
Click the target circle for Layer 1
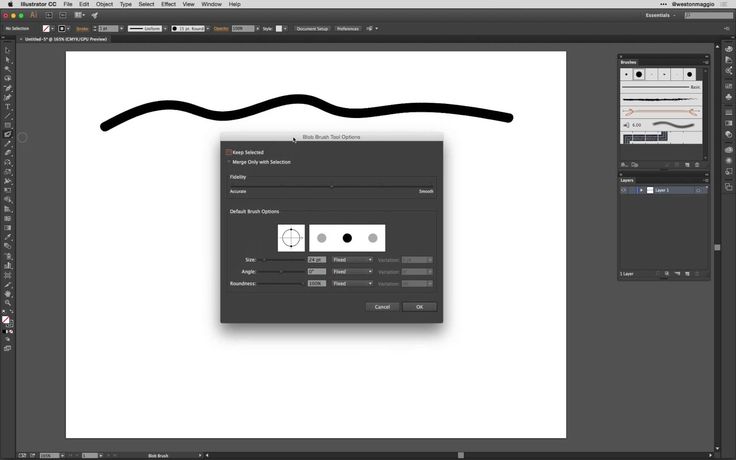coord(698,190)
